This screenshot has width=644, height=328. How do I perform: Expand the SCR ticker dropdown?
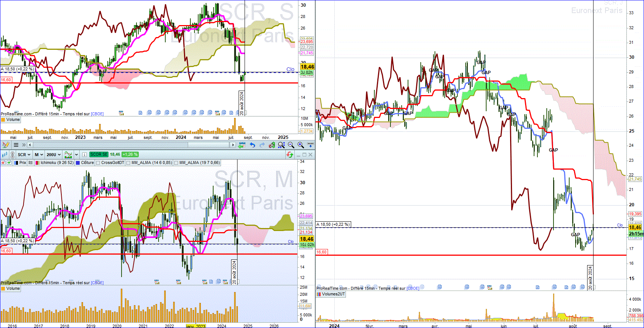point(24,155)
